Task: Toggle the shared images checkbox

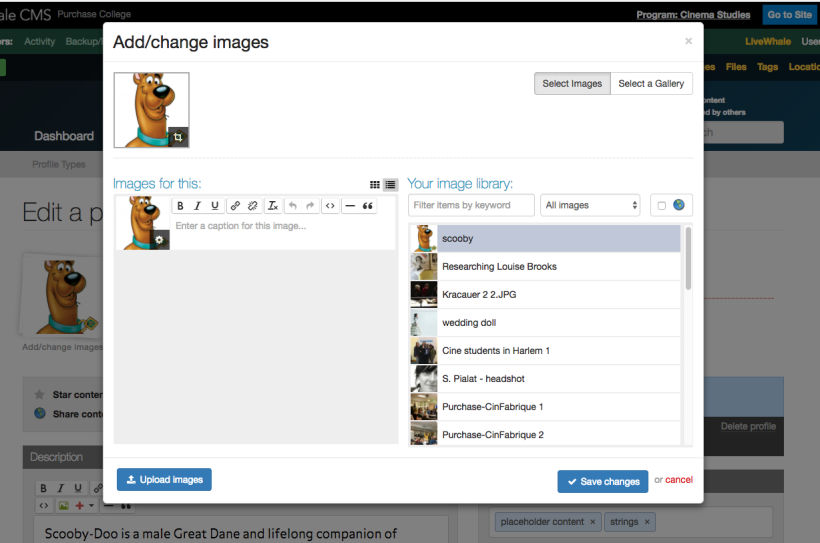Action: coord(662,206)
